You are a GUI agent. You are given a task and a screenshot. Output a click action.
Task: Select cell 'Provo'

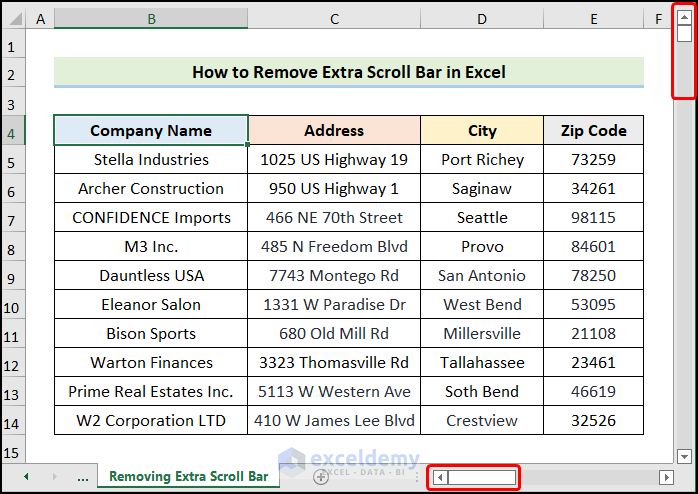click(482, 246)
